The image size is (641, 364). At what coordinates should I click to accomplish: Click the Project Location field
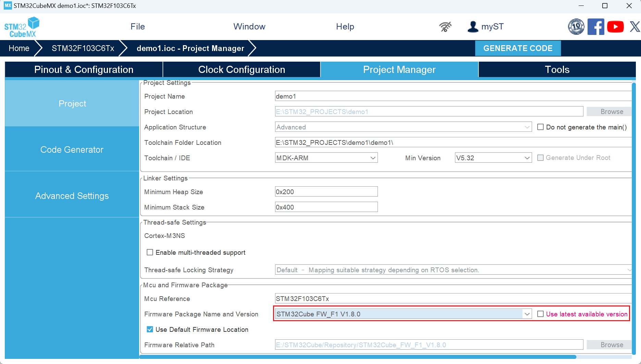(429, 112)
